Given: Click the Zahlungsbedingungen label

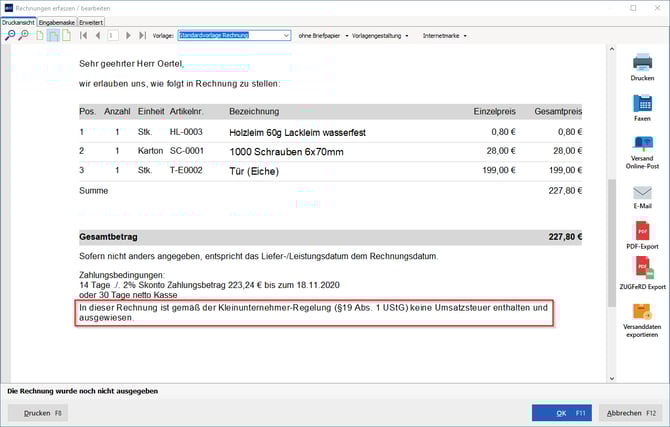Looking at the screenshot, I should click(x=122, y=275).
